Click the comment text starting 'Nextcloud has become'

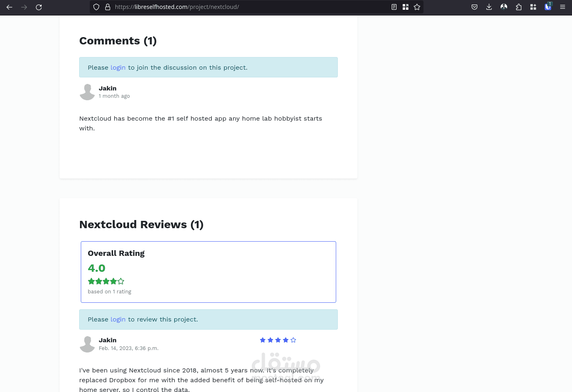[201, 123]
